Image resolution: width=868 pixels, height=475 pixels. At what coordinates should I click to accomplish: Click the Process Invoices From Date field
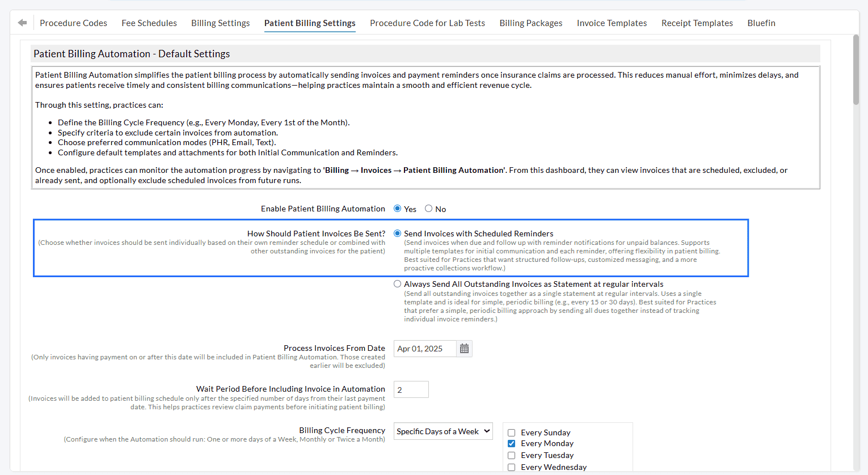tap(425, 349)
